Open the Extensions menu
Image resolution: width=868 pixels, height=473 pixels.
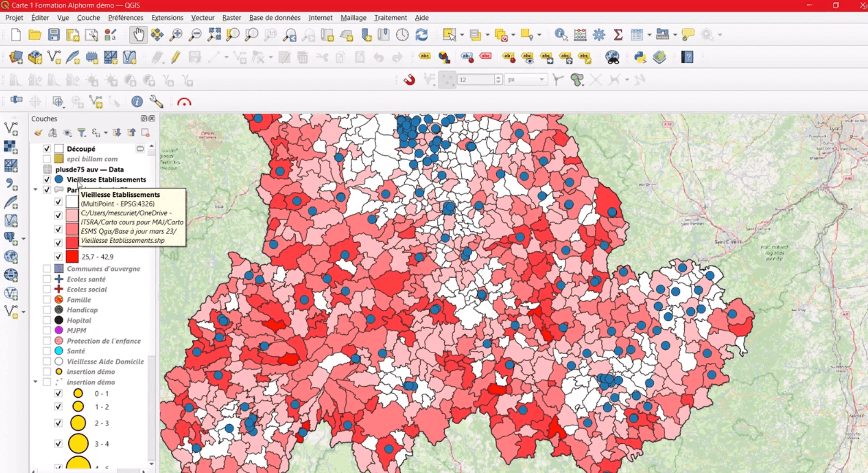coord(167,18)
